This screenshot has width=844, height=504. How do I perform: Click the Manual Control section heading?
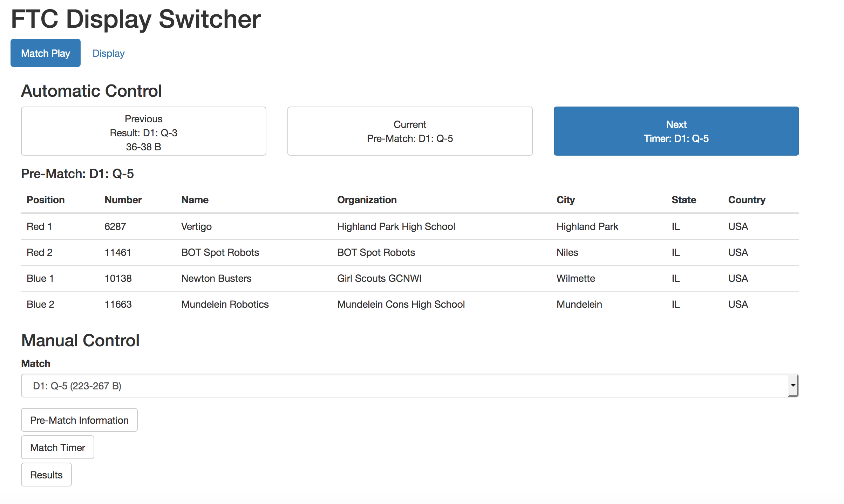(80, 340)
